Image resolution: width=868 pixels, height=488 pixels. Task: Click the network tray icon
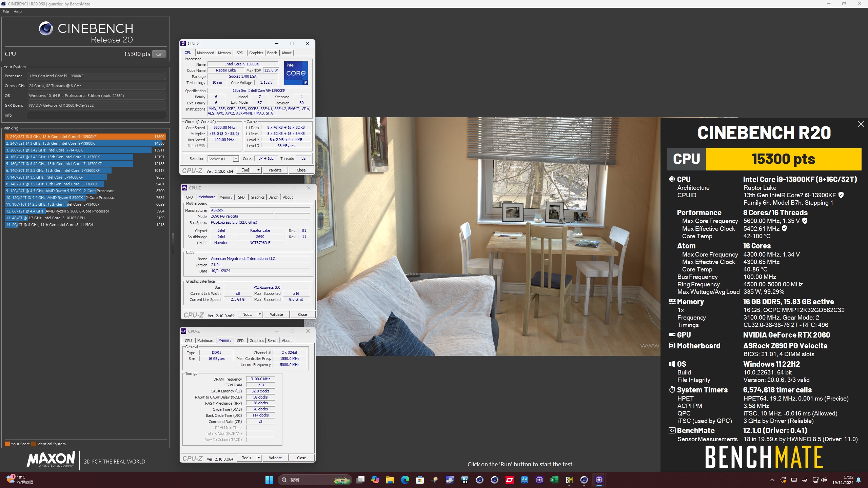click(815, 480)
